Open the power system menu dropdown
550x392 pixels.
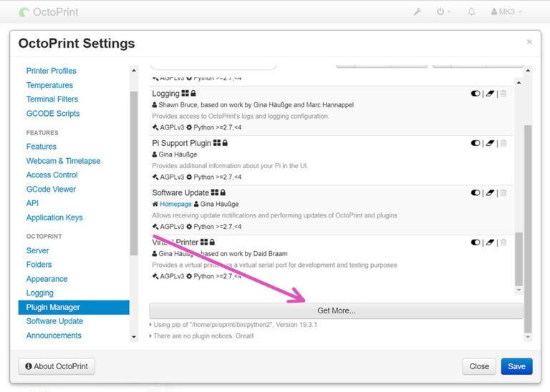(x=443, y=12)
